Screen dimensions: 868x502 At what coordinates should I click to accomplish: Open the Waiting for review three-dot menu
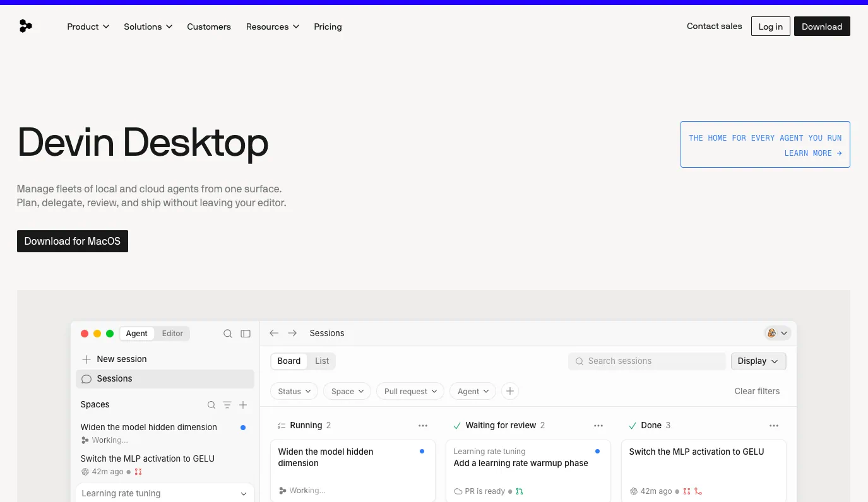click(598, 426)
